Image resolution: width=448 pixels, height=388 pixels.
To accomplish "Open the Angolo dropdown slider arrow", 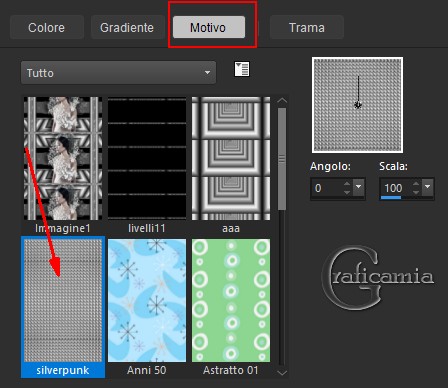I will tap(359, 187).
